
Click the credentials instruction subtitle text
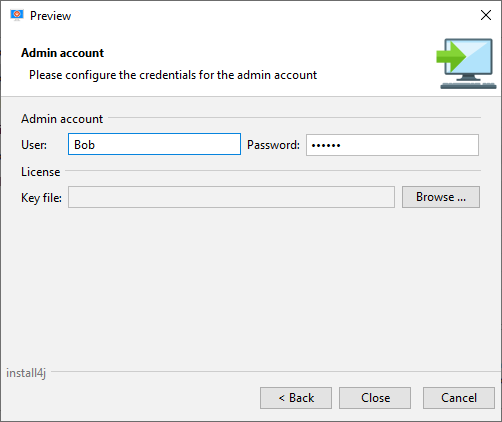[173, 75]
